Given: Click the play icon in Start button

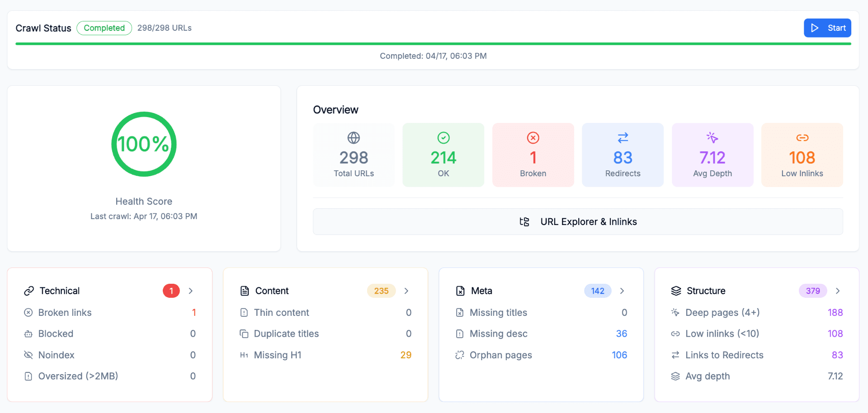Looking at the screenshot, I should tap(815, 28).
